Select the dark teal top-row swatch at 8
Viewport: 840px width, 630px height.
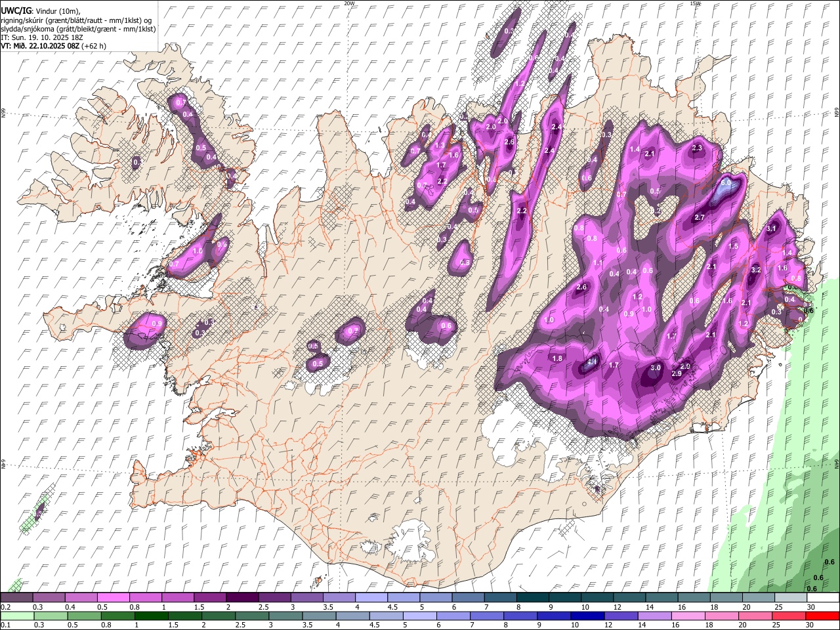coord(532,597)
